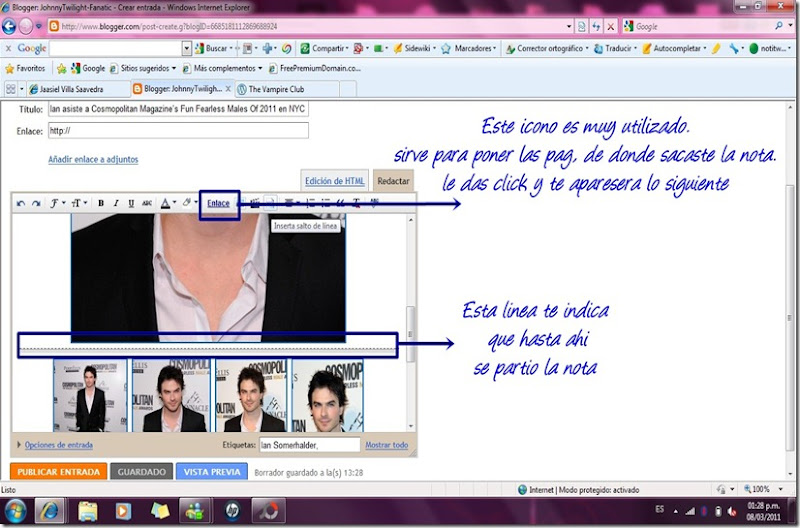Open Sidewiki on the Google Toolbar
The image size is (800, 528).
[414, 48]
